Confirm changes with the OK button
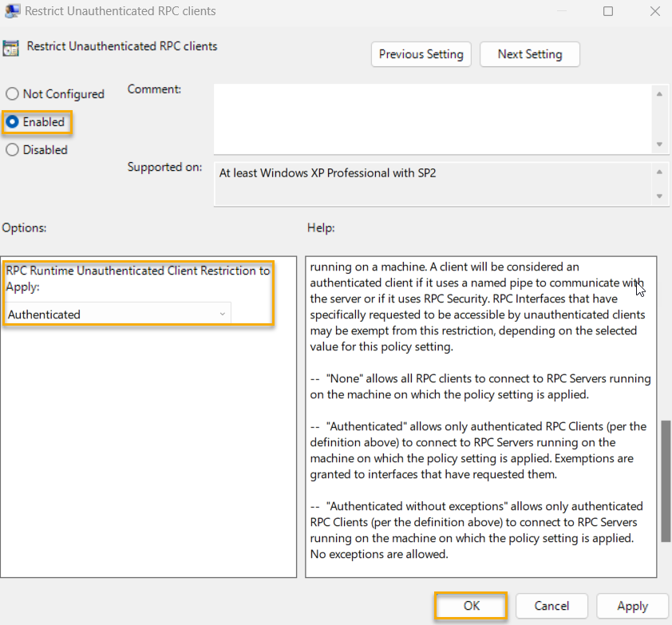The width and height of the screenshot is (672, 625). [x=470, y=606]
